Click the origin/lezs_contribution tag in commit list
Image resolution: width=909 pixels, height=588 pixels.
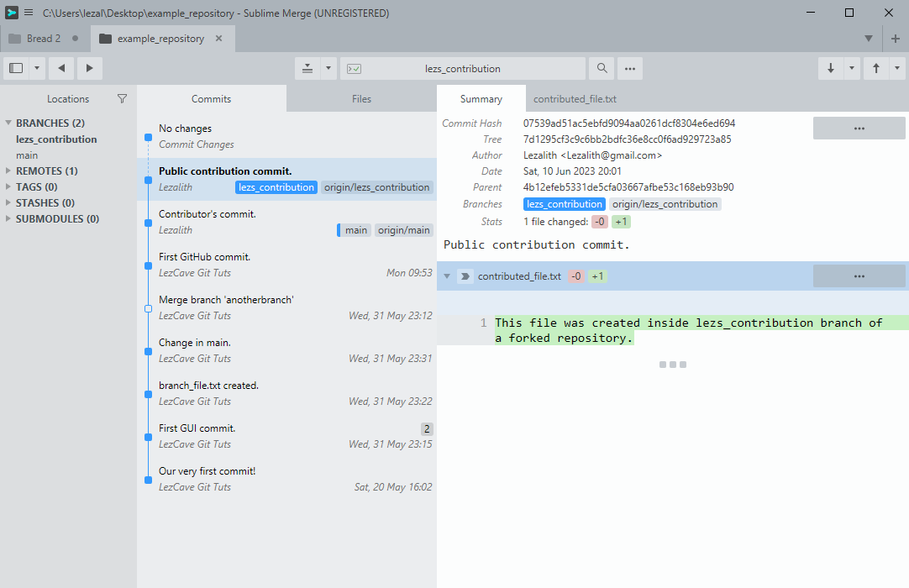click(x=377, y=187)
